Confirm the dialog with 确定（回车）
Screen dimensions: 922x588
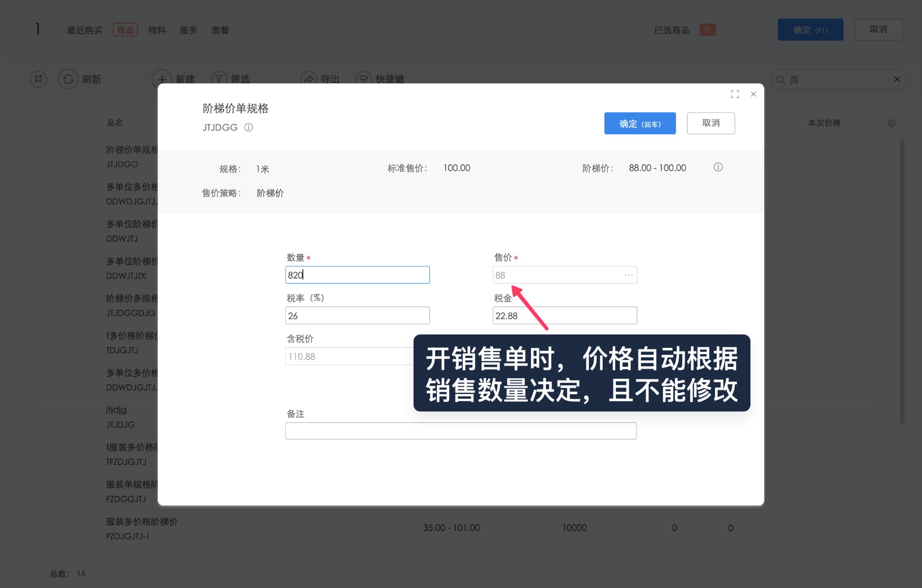point(640,123)
